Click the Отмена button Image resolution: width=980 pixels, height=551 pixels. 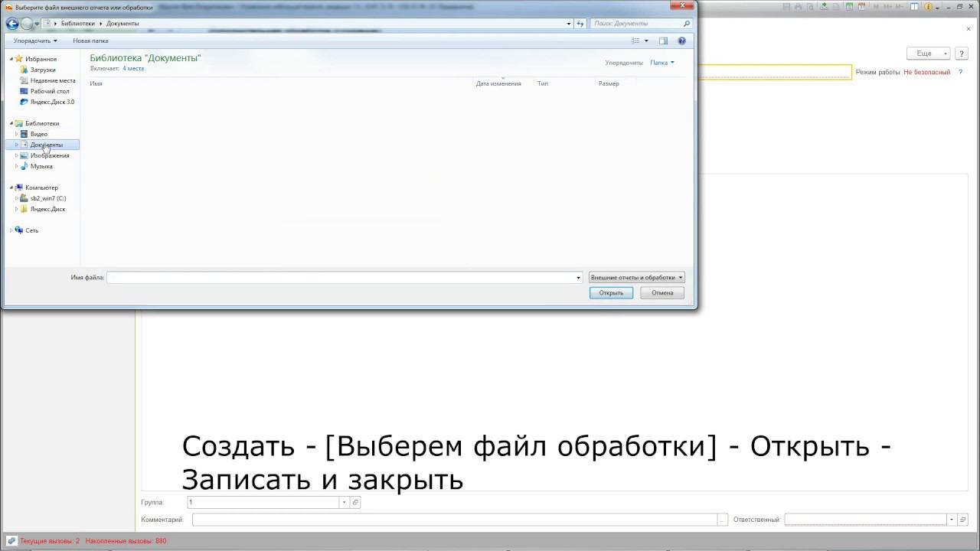pyautogui.click(x=662, y=292)
